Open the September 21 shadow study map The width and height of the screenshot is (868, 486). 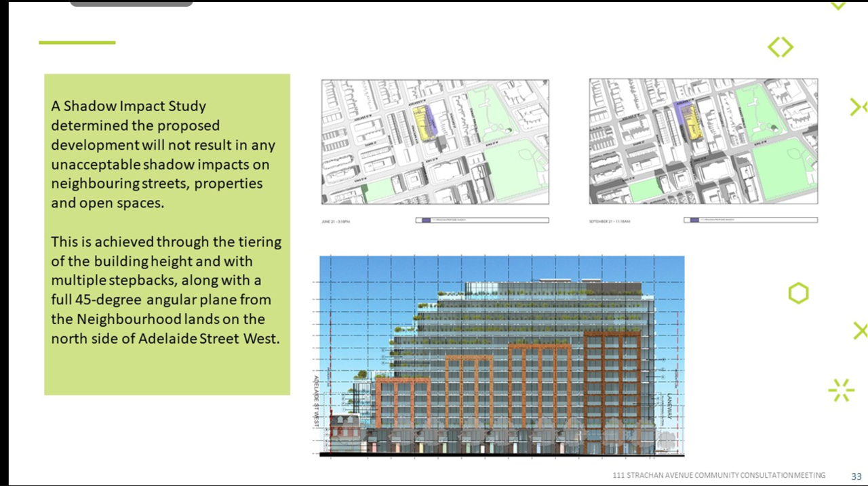point(703,141)
